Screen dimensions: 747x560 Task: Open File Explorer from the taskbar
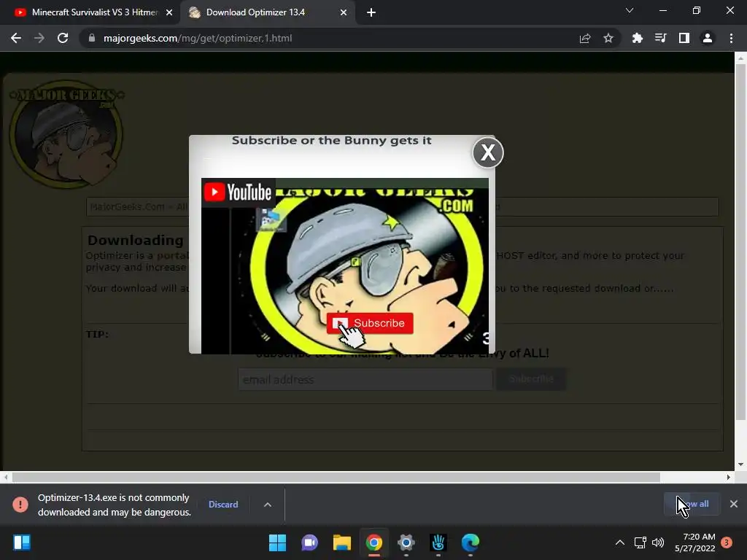(341, 542)
